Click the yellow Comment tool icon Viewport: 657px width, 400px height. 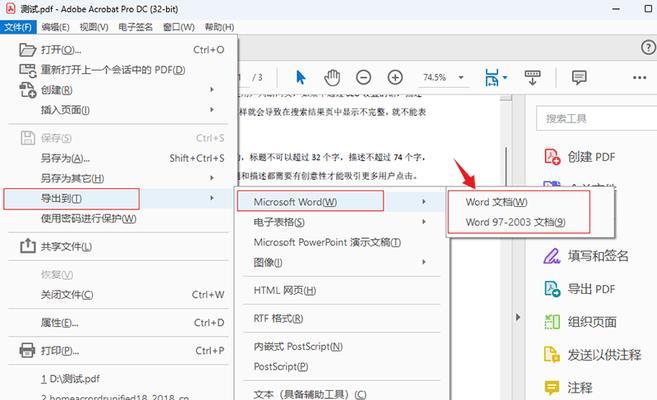(x=552, y=387)
